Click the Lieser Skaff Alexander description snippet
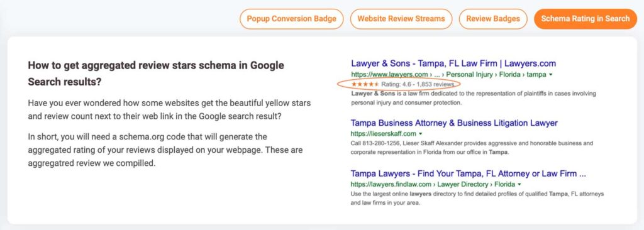This screenshot has width=644, height=230. click(x=472, y=148)
